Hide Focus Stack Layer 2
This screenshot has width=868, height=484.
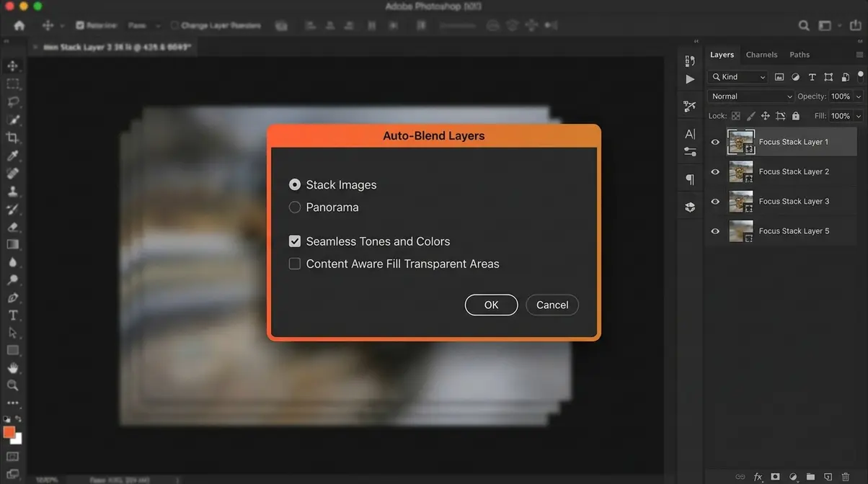tap(715, 172)
